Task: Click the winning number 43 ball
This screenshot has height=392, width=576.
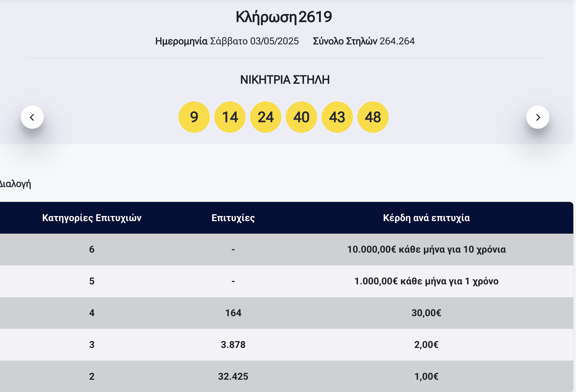Action: (337, 117)
